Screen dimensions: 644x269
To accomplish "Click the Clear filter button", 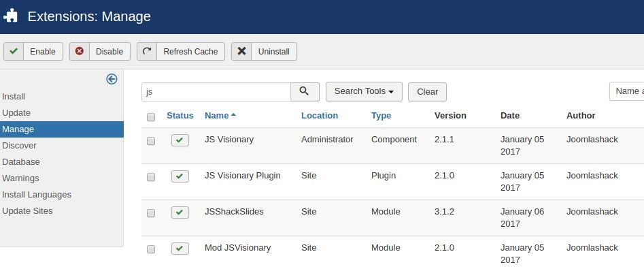I will coord(427,92).
